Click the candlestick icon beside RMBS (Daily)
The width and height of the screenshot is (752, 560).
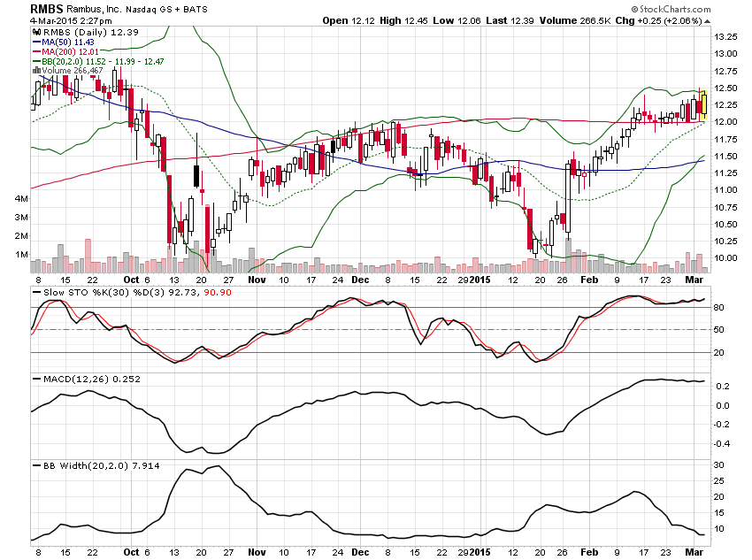pyautogui.click(x=36, y=33)
